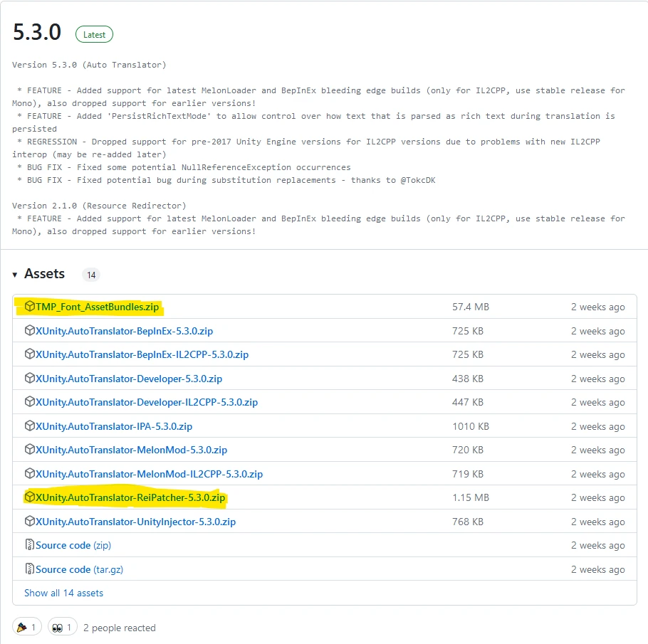Screen dimensions: 648x644
Task: Download Source code (tar.gz)
Action: (x=79, y=569)
